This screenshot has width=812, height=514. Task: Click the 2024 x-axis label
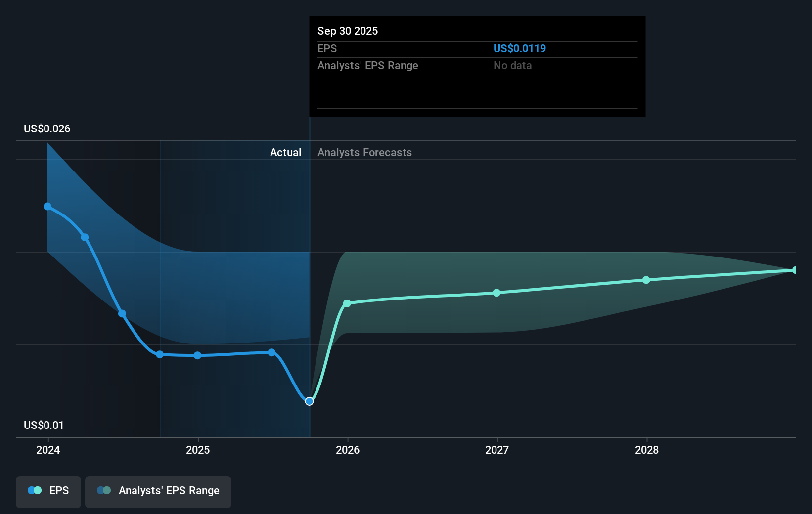pos(48,450)
